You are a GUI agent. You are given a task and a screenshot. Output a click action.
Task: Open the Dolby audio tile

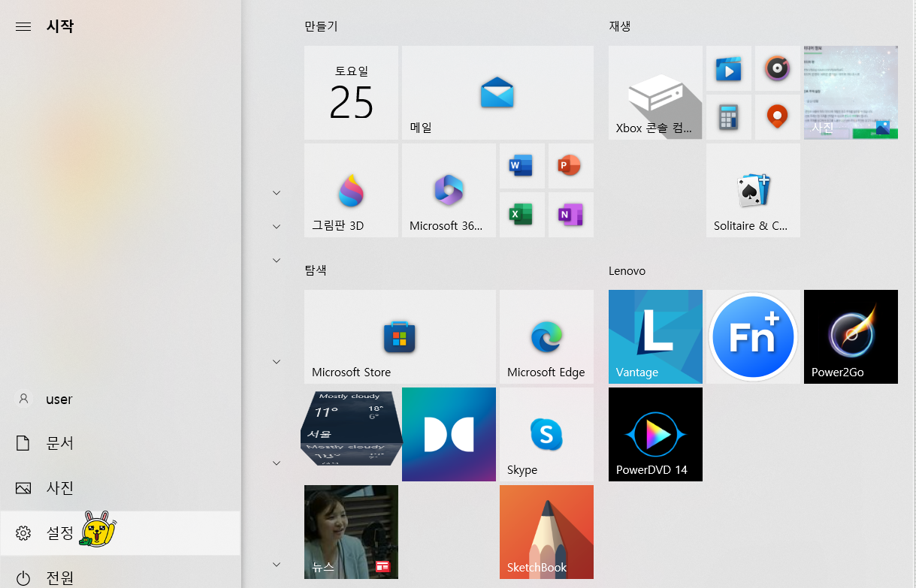coord(449,434)
